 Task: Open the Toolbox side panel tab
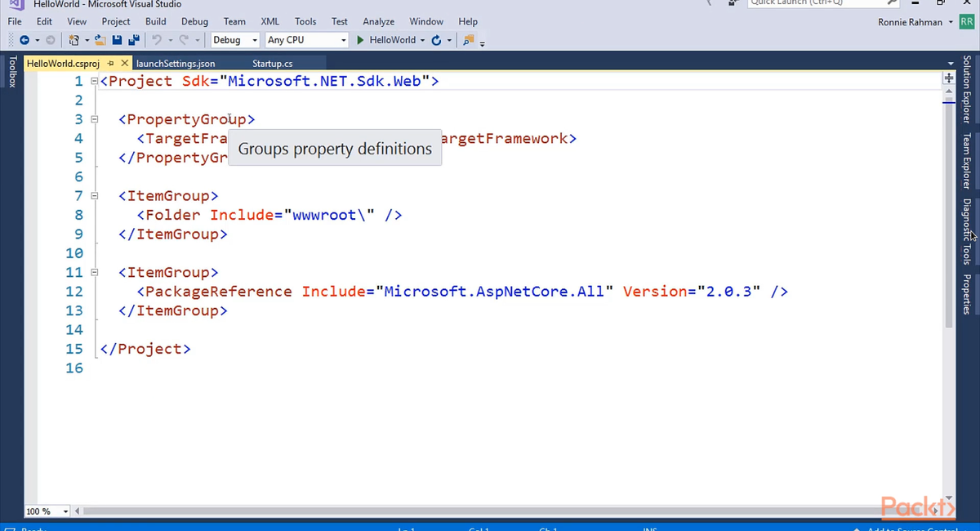pos(11,71)
